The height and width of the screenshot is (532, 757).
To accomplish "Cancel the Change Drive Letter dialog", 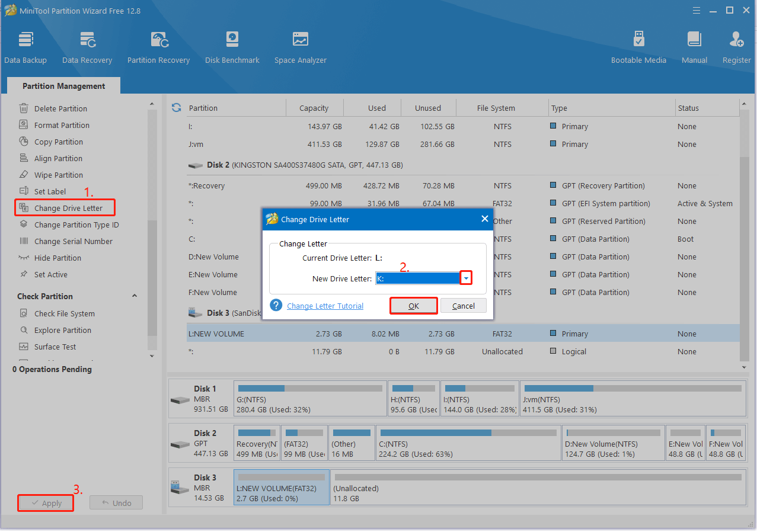I will click(463, 306).
